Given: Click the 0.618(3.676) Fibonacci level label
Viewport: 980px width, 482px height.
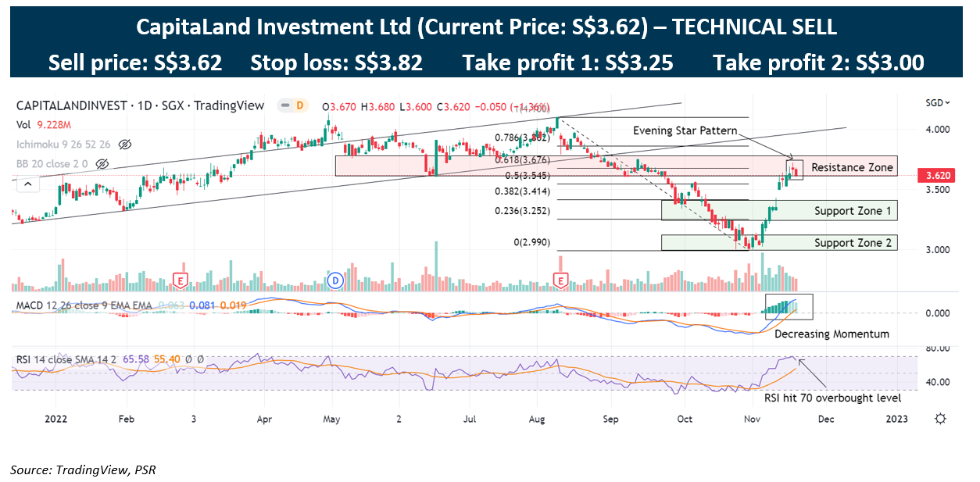Looking at the screenshot, I should [524, 160].
